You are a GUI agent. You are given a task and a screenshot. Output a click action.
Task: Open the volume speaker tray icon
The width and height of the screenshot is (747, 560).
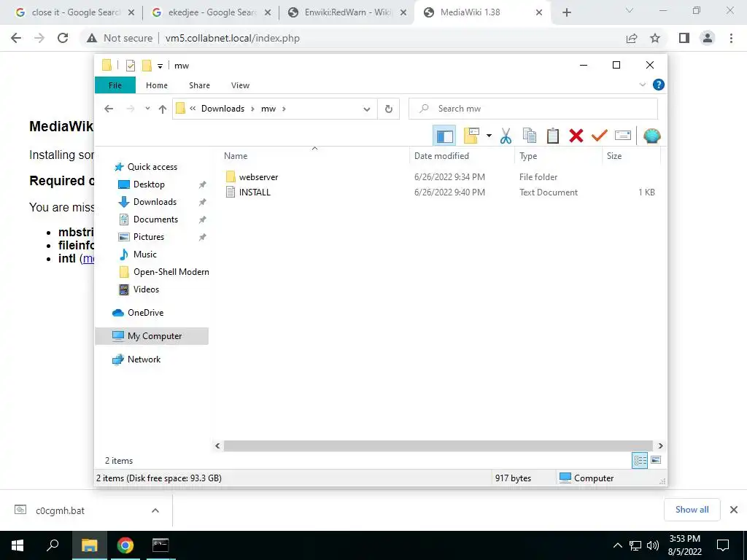[653, 545]
